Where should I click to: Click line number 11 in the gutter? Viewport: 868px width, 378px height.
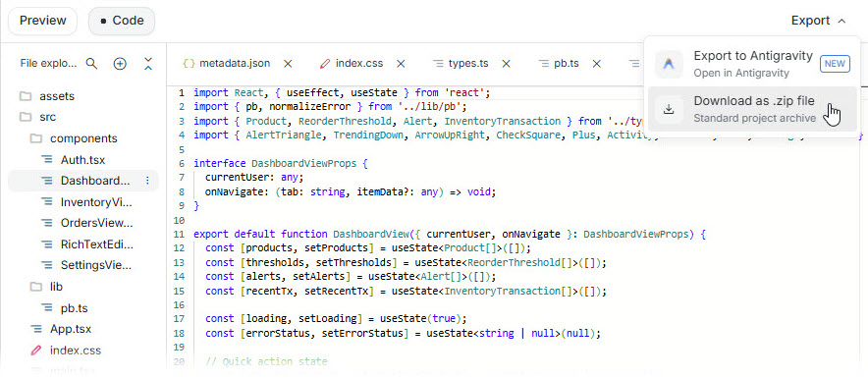coord(179,234)
